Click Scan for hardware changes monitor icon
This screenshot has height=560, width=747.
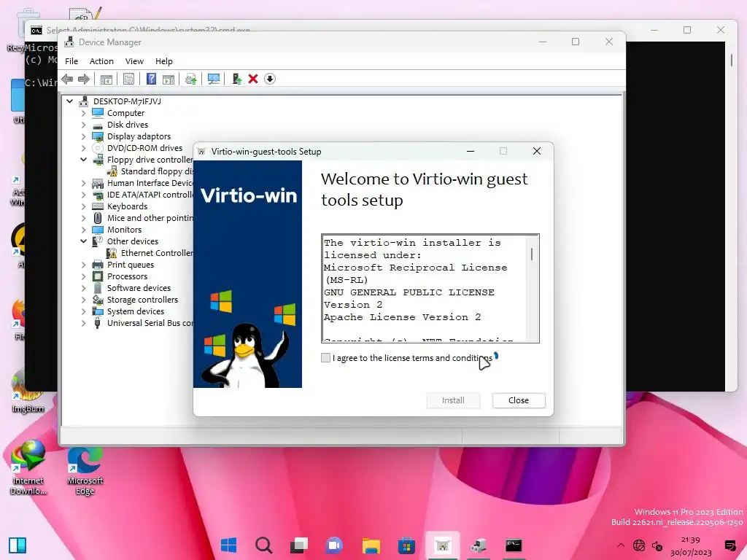(214, 79)
